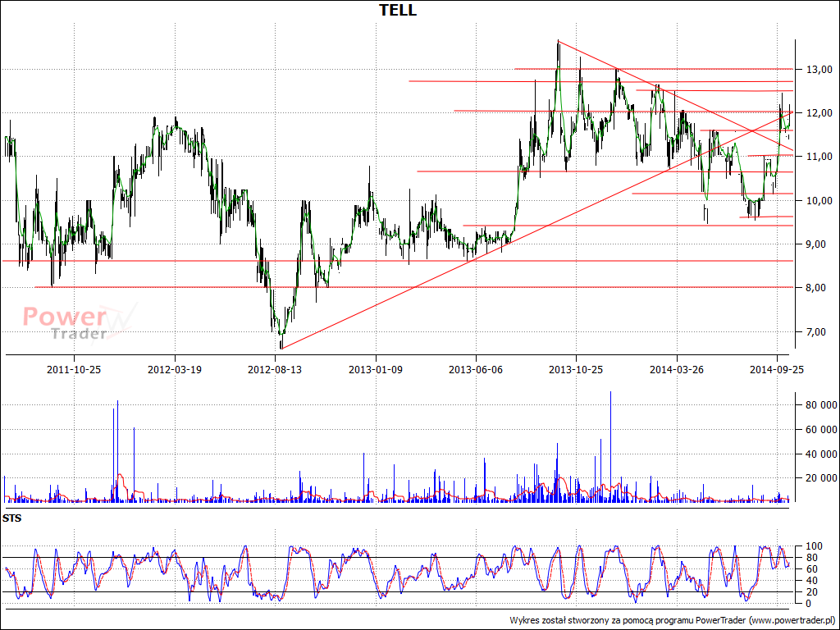Click the 60 000 volume axis label
The image size is (840, 630).
tap(821, 429)
